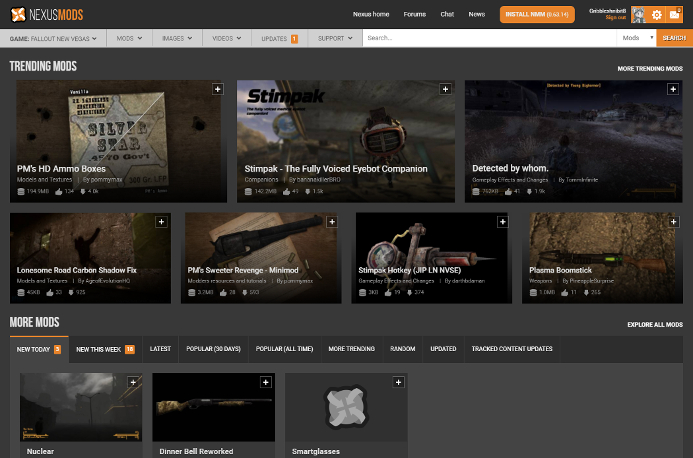Viewport: 693px width, 458px height.
Task: Open the Nuclear mod thumbnail
Action: (81, 407)
